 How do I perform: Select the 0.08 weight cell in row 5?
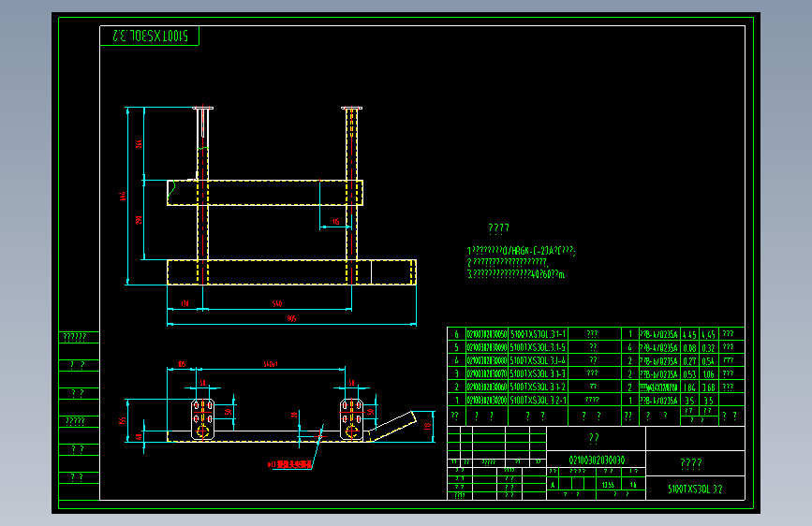(x=689, y=347)
